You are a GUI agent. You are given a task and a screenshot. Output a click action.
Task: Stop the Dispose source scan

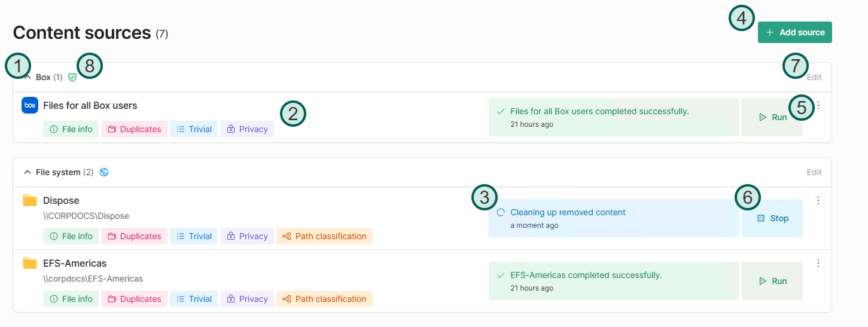pos(772,218)
